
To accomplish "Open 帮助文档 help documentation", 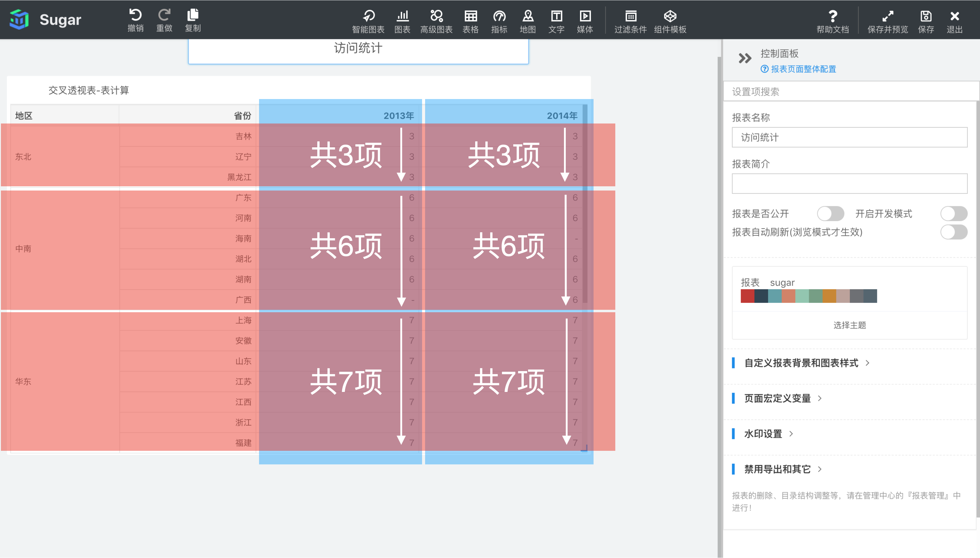I will 832,21.
